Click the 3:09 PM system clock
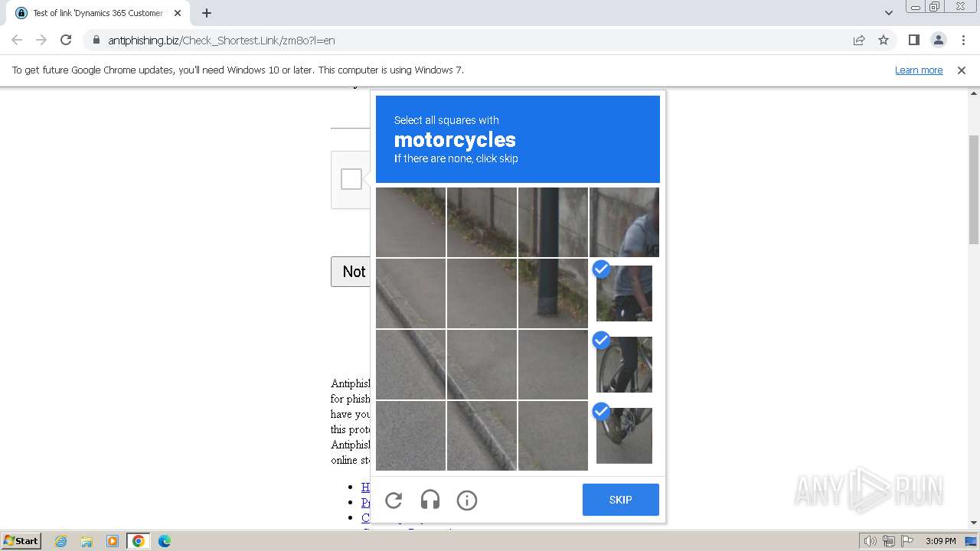This screenshot has width=980, height=551. [x=940, y=541]
